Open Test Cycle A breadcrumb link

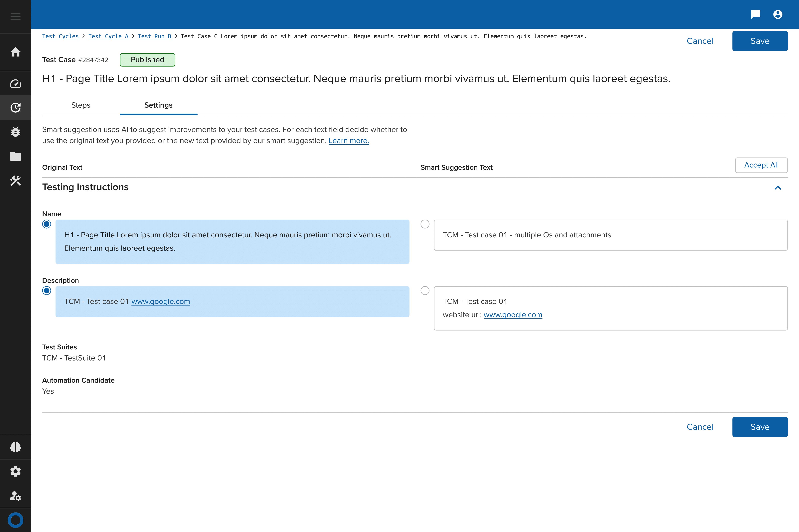(x=108, y=36)
